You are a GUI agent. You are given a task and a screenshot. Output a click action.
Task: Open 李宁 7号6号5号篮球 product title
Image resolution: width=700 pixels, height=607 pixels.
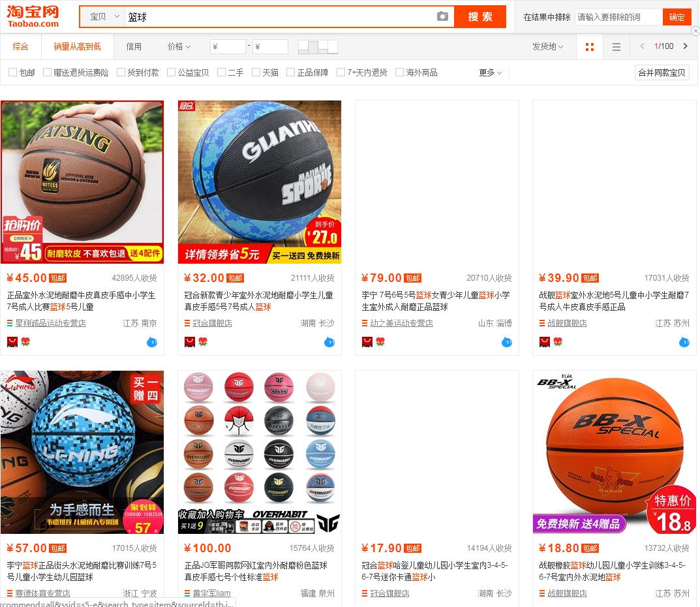tap(436, 301)
